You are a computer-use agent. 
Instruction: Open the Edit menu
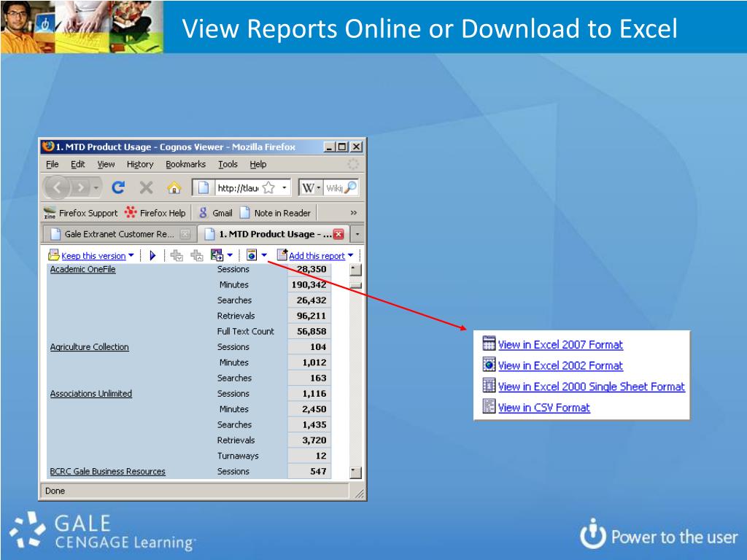pyautogui.click(x=77, y=164)
